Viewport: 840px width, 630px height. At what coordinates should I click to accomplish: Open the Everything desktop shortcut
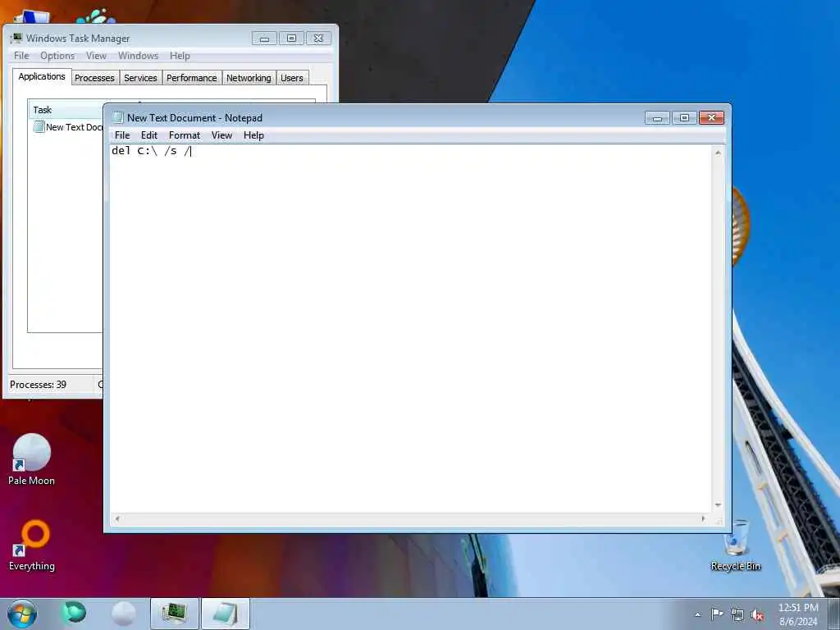tap(32, 546)
